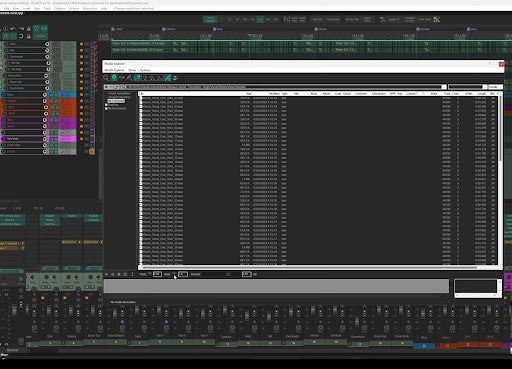Image resolution: width=512 pixels, height=369 pixels.
Task: Expand the filter field dropdown arrow
Action: point(485,87)
